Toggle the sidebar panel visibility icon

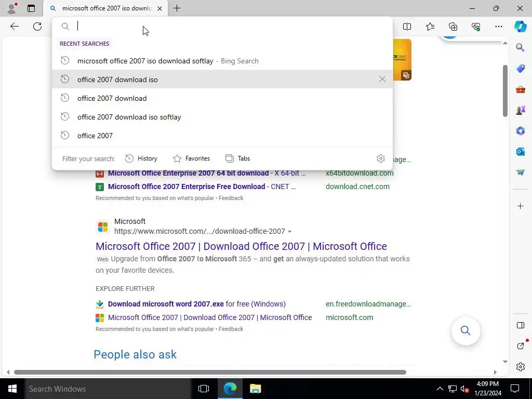click(x=520, y=325)
